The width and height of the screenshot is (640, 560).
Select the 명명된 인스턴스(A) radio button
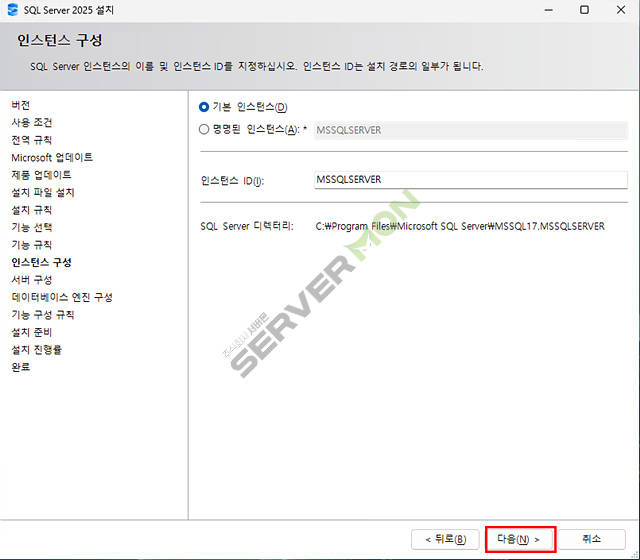tap(204, 130)
